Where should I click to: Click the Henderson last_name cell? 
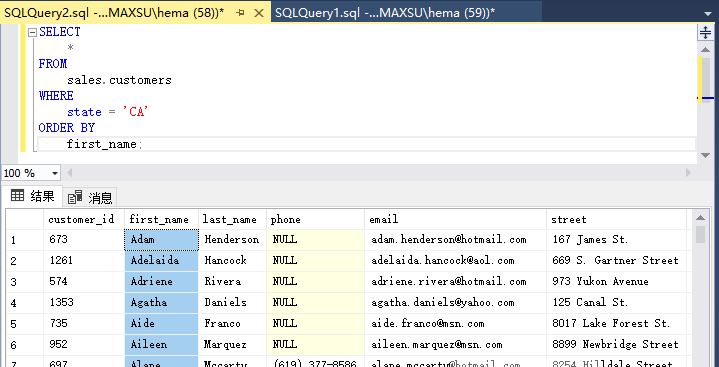coord(232,239)
